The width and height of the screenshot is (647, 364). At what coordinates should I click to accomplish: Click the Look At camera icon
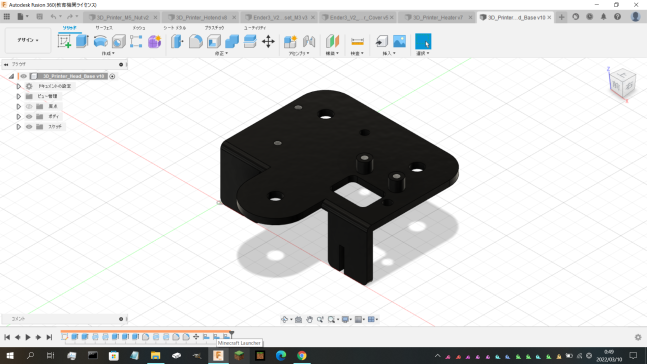pyautogui.click(x=298, y=319)
